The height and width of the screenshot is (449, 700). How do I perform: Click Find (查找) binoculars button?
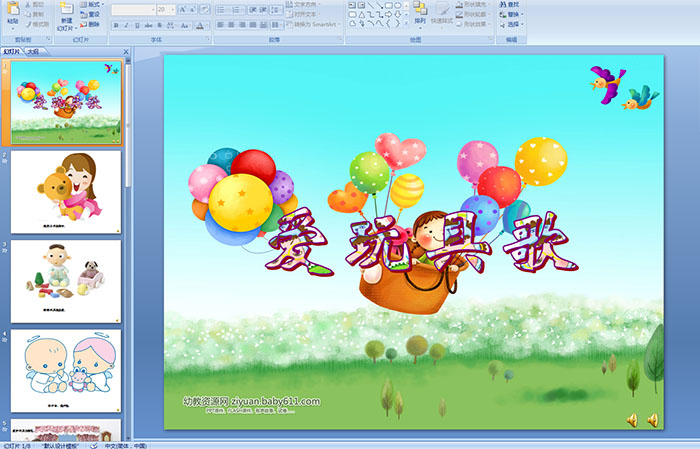(509, 4)
